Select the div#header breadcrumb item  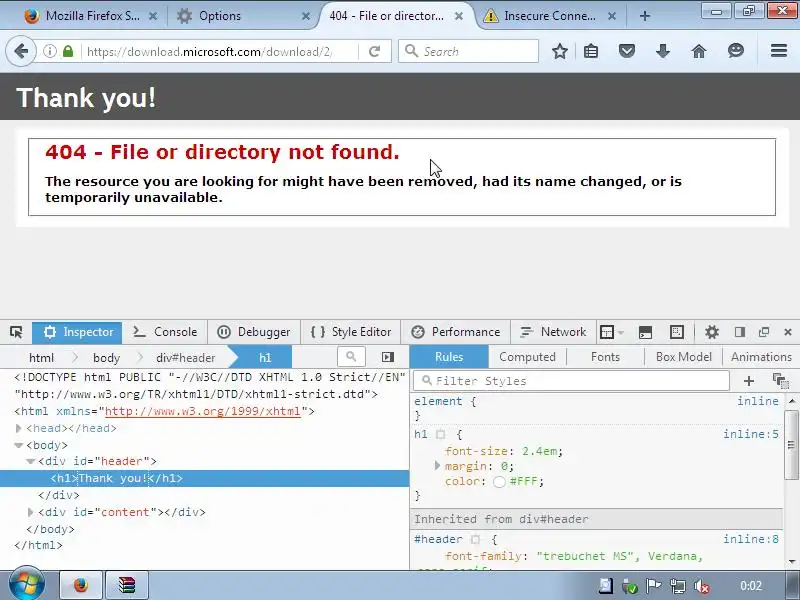[186, 358]
